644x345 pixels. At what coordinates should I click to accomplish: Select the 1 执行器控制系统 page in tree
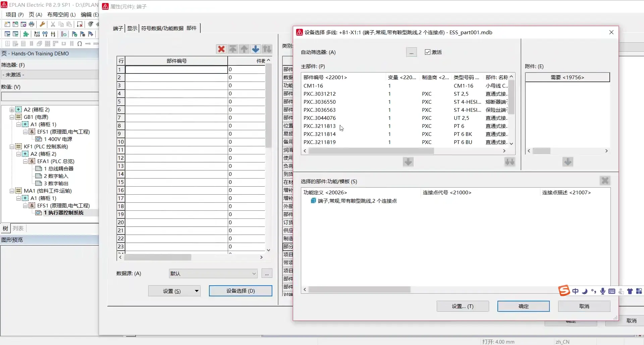click(x=63, y=213)
